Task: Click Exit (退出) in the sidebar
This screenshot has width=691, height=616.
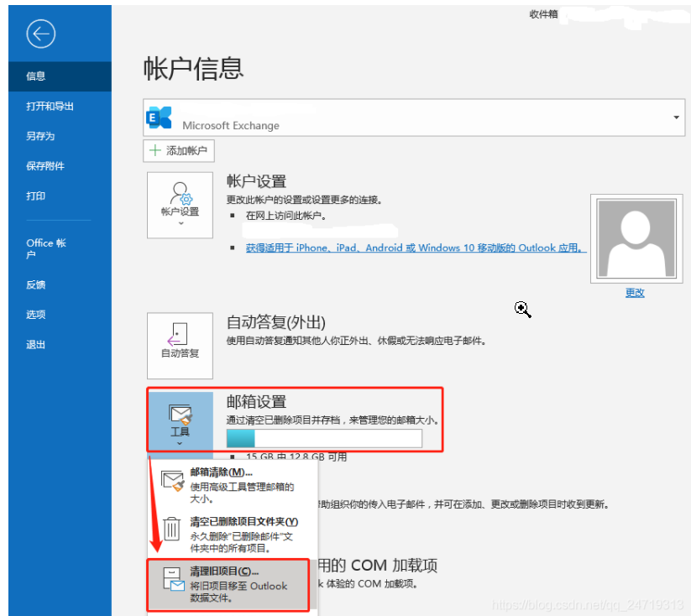Action: coord(35,345)
